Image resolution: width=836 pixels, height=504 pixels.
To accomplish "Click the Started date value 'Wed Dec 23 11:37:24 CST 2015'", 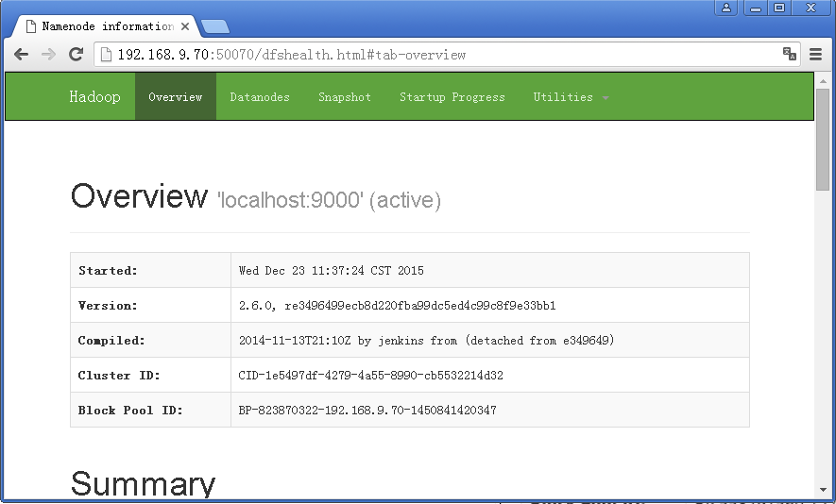I will tap(332, 271).
